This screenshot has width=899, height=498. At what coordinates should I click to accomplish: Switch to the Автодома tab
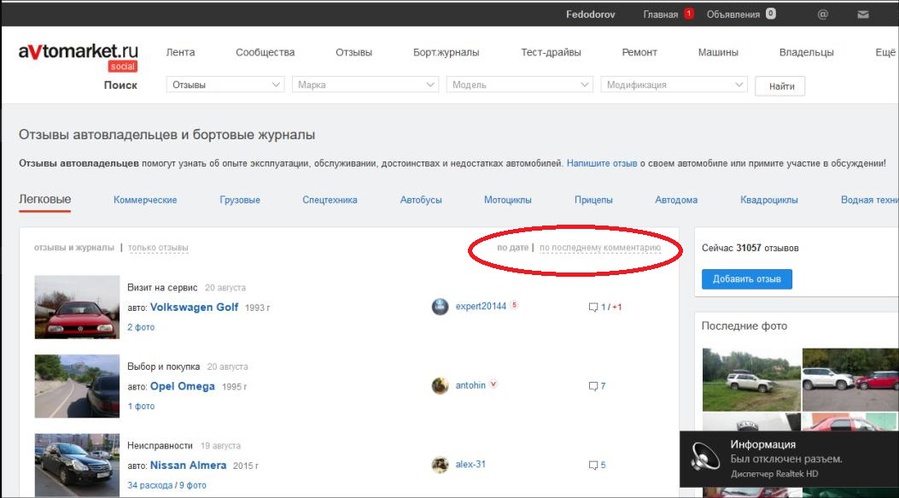[676, 200]
